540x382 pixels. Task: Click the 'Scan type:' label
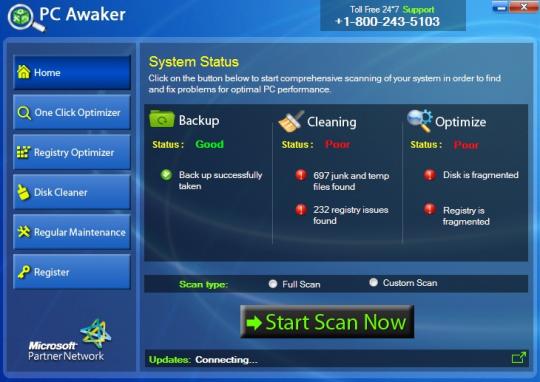(x=204, y=285)
